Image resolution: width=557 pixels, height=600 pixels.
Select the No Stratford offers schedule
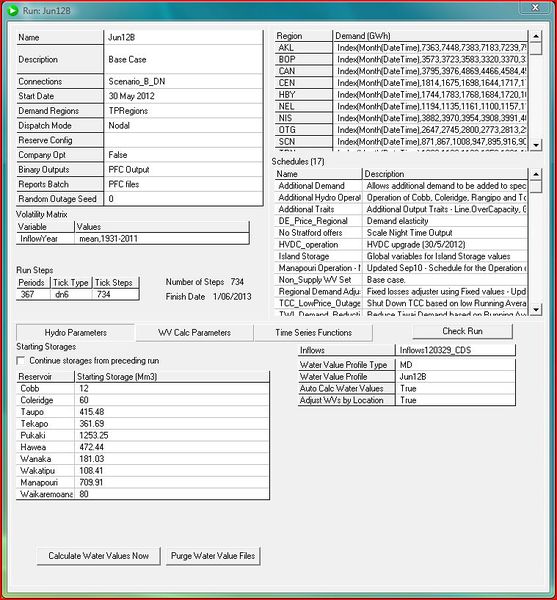[401, 233]
